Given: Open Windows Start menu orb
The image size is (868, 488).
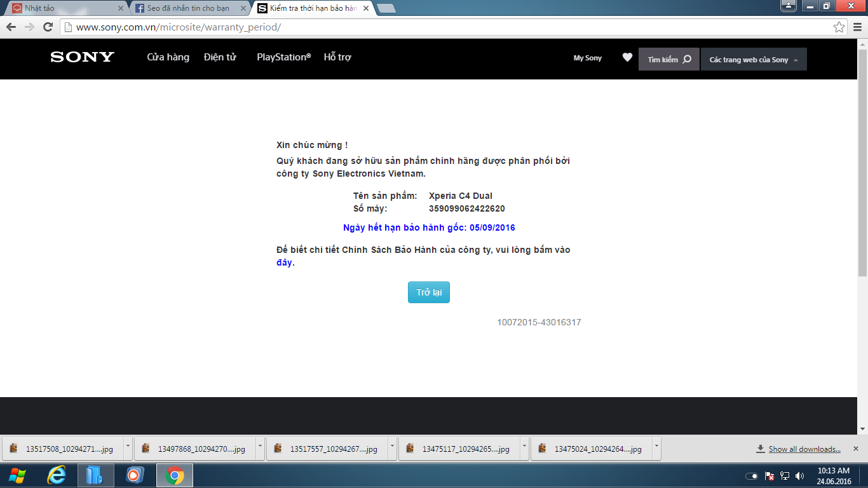Looking at the screenshot, I should point(18,475).
